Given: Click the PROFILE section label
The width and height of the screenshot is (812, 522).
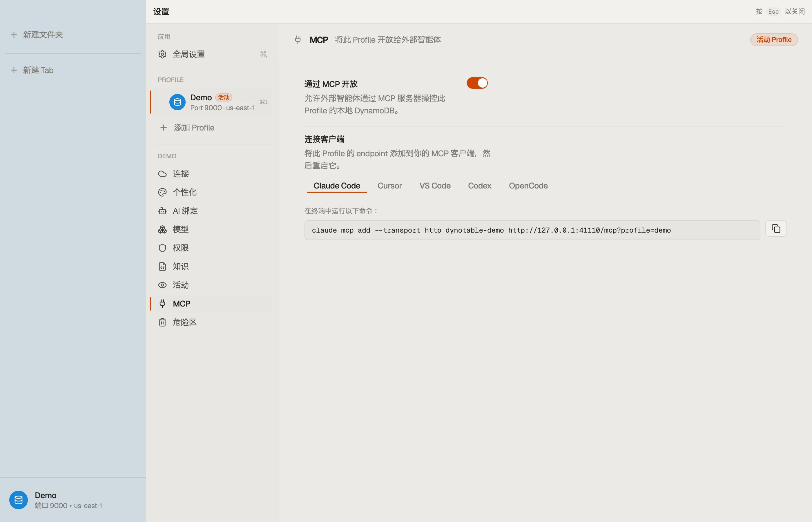Looking at the screenshot, I should (171, 80).
